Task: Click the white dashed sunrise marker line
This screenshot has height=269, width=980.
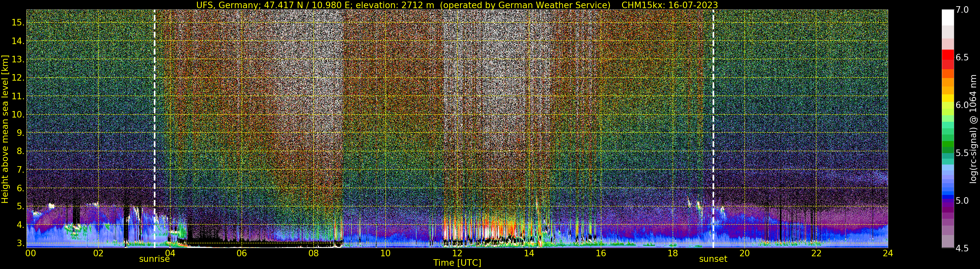Action: [154, 129]
